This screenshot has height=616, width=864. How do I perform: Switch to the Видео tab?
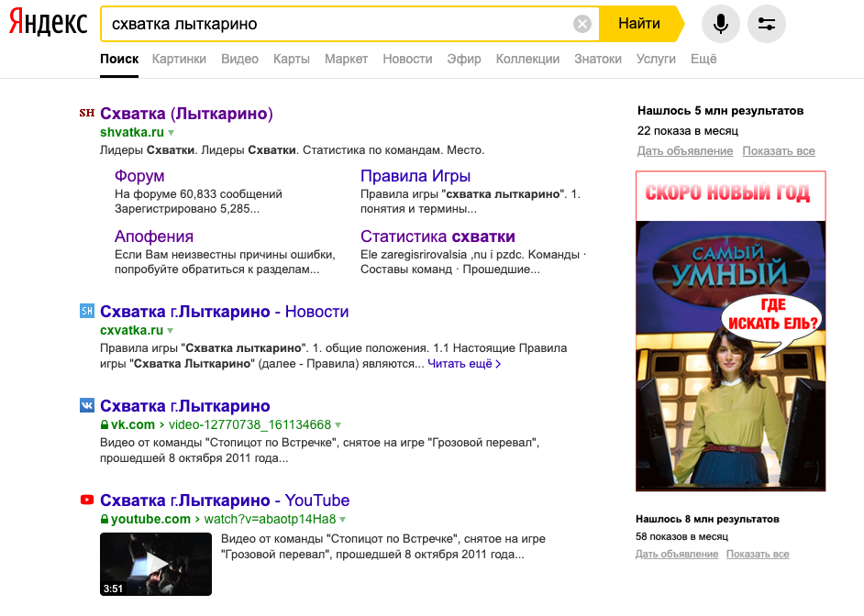click(x=239, y=59)
